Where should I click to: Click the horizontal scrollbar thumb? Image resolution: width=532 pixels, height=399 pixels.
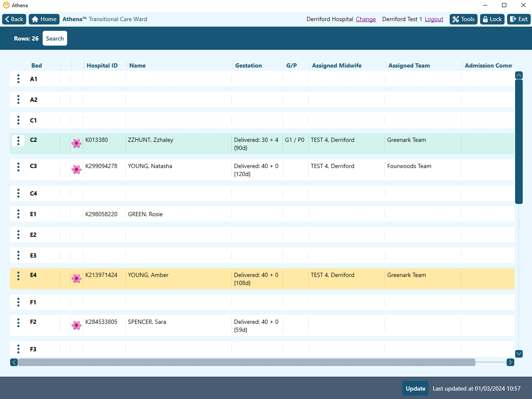pos(247,362)
